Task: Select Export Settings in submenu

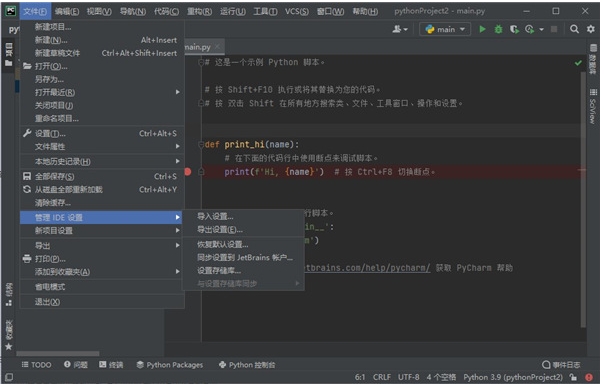Action: (x=243, y=229)
